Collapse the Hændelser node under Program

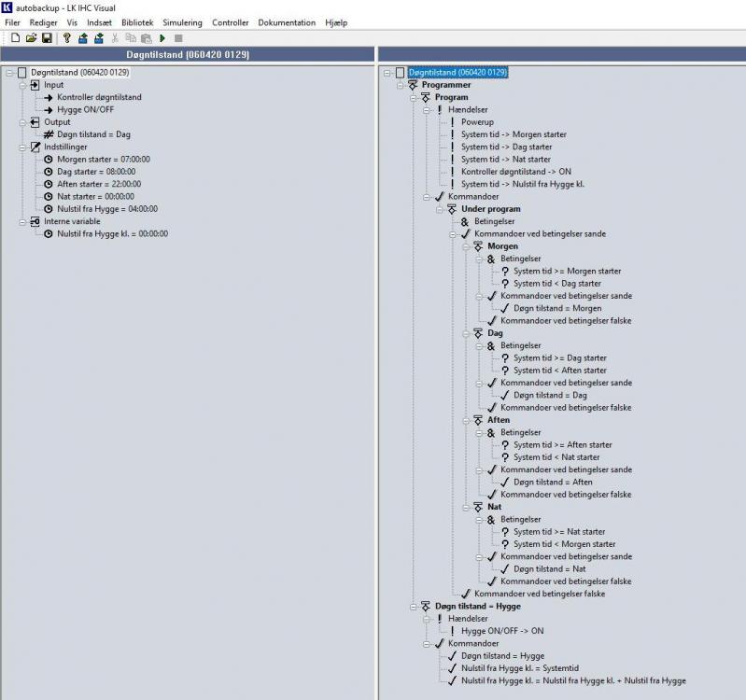[x=427, y=110]
